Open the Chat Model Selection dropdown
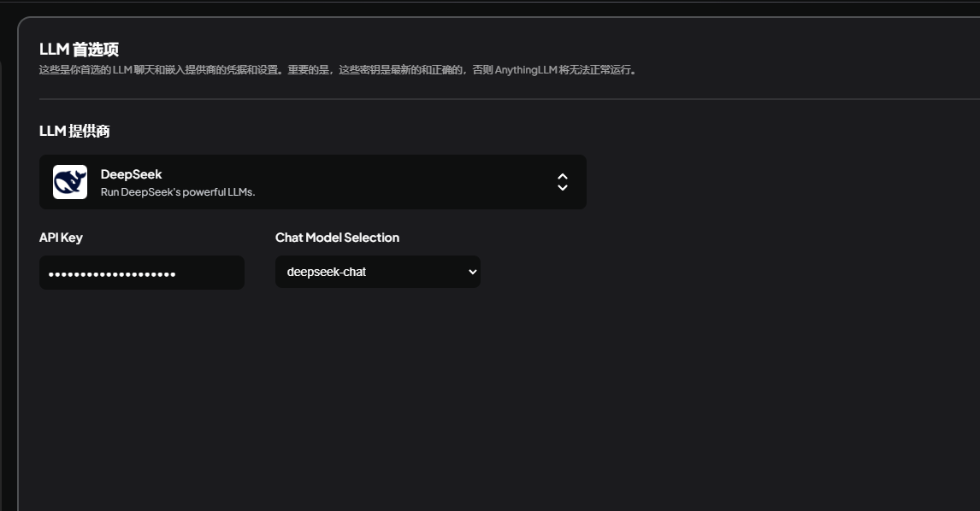Viewport: 980px width, 511px height. click(377, 272)
